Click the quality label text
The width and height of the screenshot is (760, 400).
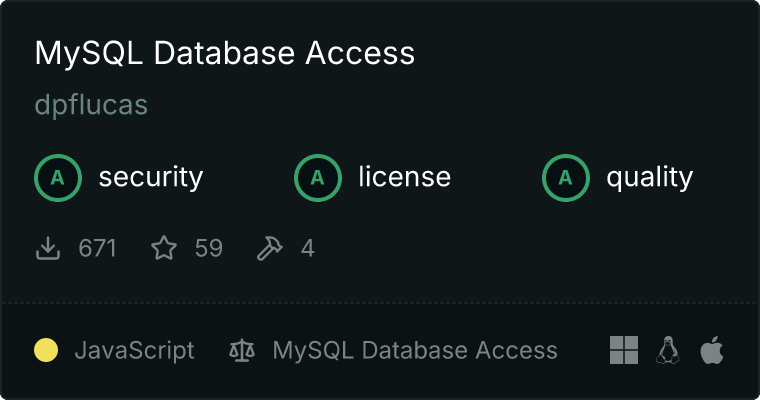coord(649,178)
